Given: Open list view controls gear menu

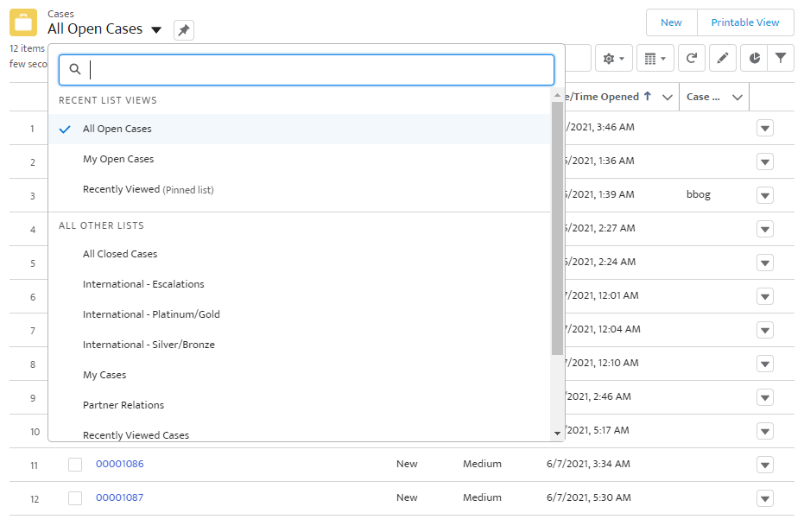Looking at the screenshot, I should tap(613, 58).
